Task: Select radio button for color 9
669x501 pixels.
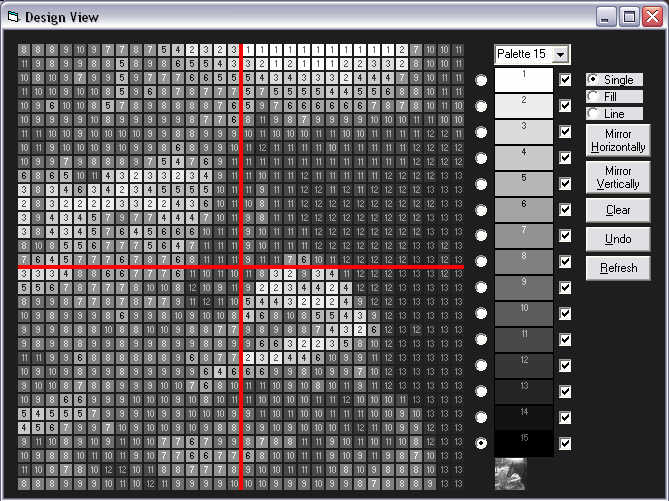Action: (x=481, y=287)
